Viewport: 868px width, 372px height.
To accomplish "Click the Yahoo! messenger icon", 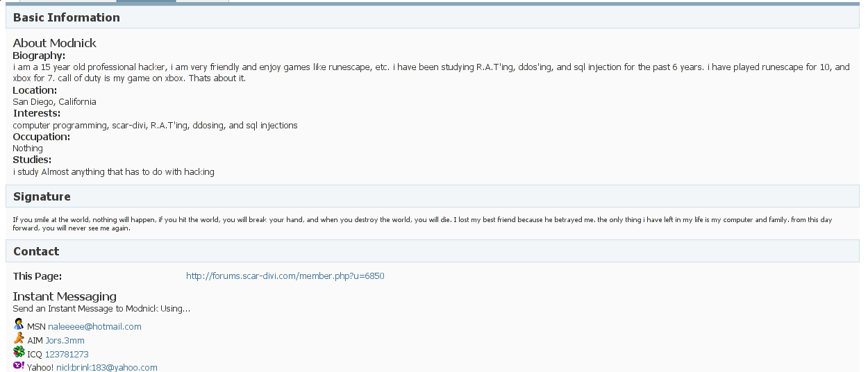I will 19,365.
